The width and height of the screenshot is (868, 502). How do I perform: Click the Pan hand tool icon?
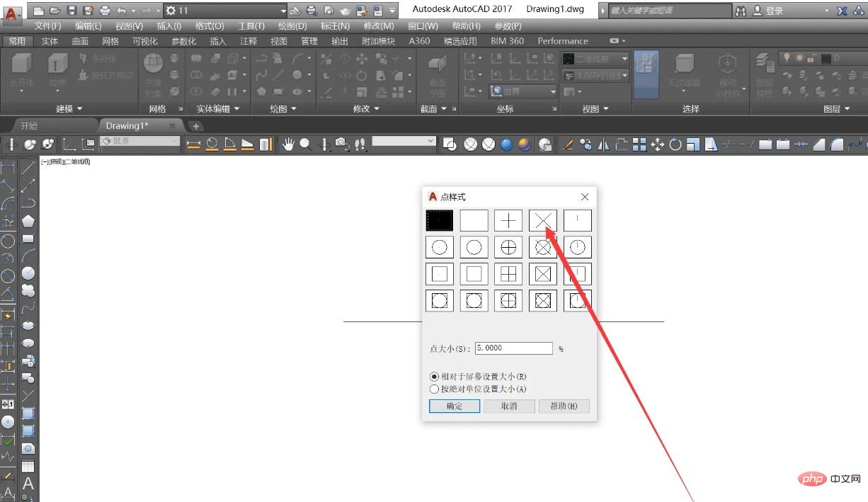[x=288, y=144]
